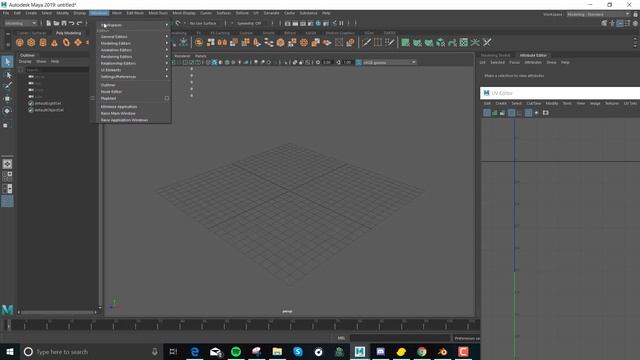Open the Poly Modeling shelf tab

tap(69, 33)
